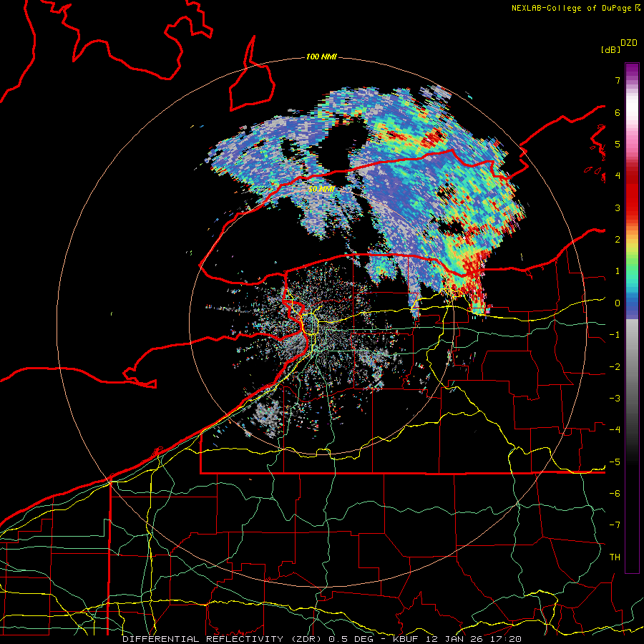Screen dimensions: 644x644
Task: Click the 6 value on color scale
Action: click(x=618, y=112)
